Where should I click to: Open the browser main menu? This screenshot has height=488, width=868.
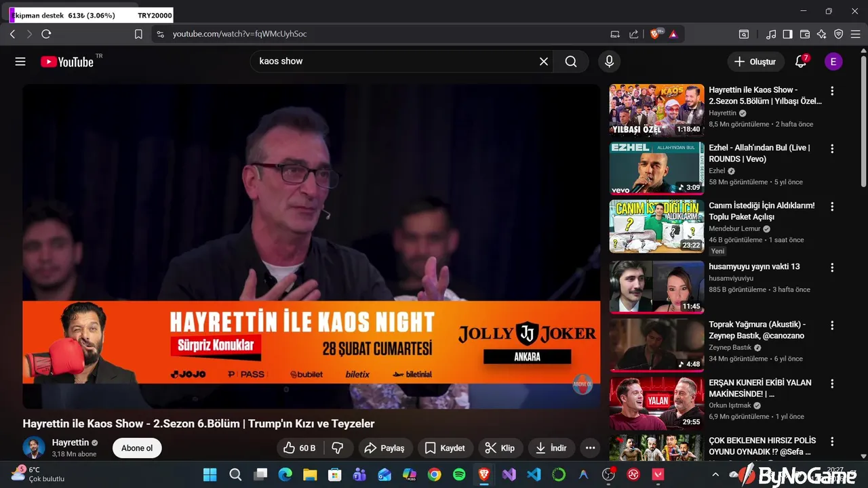point(856,34)
